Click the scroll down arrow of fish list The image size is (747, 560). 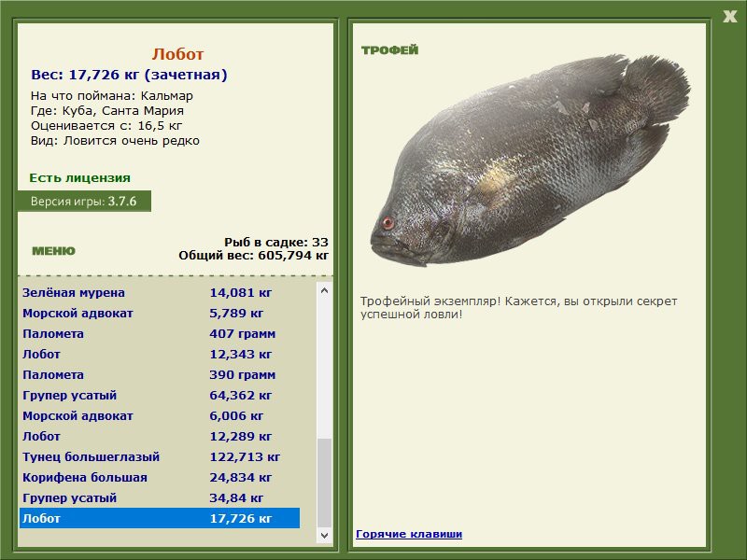(324, 535)
